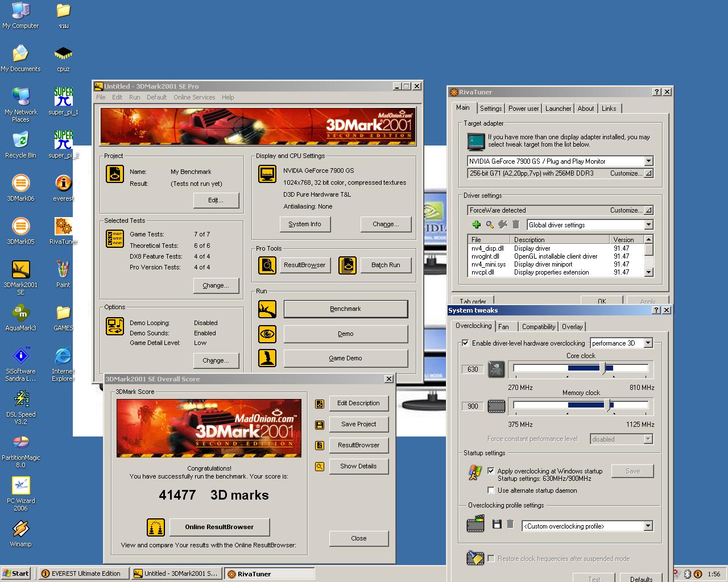Open the File menu in 3DMark2001

(x=101, y=97)
